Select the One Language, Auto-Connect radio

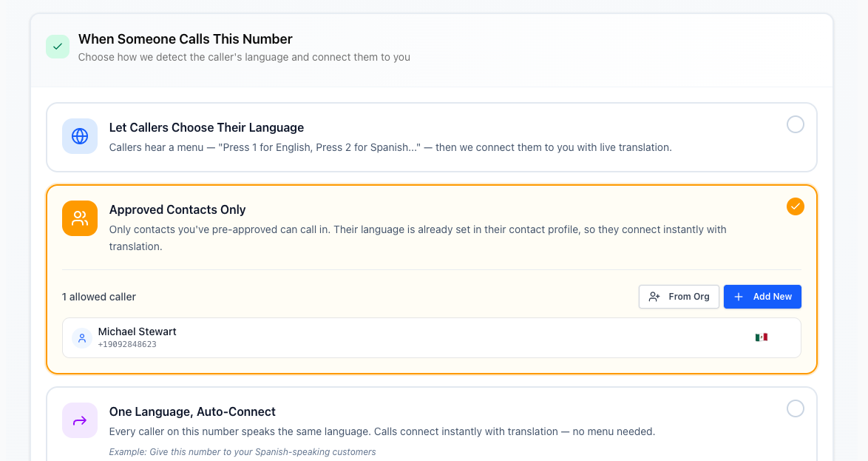[x=795, y=408]
